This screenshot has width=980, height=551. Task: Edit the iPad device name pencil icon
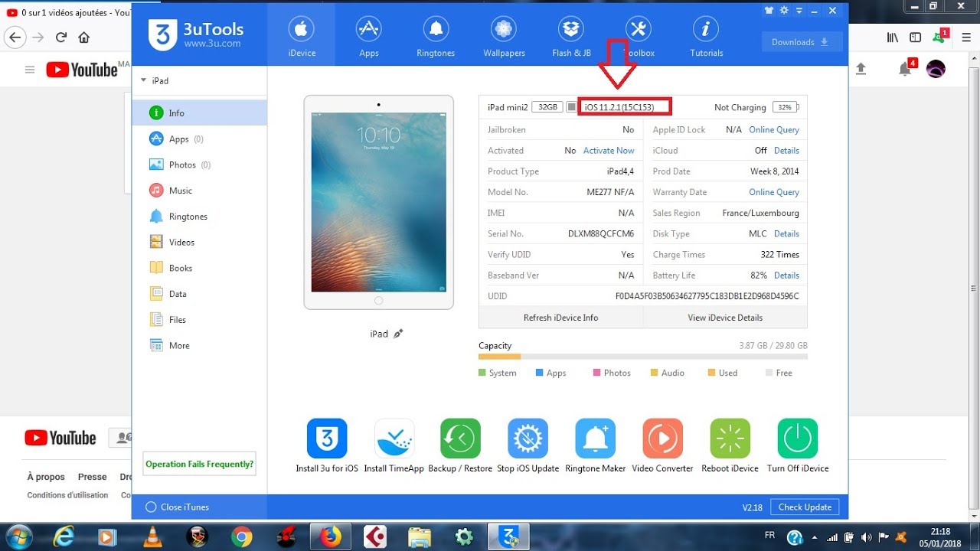pyautogui.click(x=398, y=334)
